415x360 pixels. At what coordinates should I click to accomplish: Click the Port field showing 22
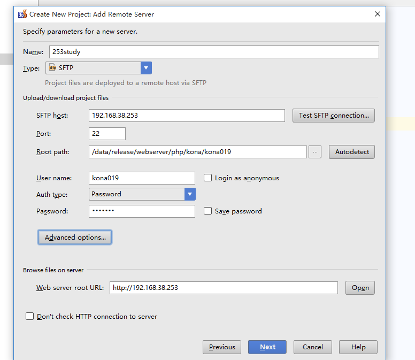pyautogui.click(x=107, y=133)
